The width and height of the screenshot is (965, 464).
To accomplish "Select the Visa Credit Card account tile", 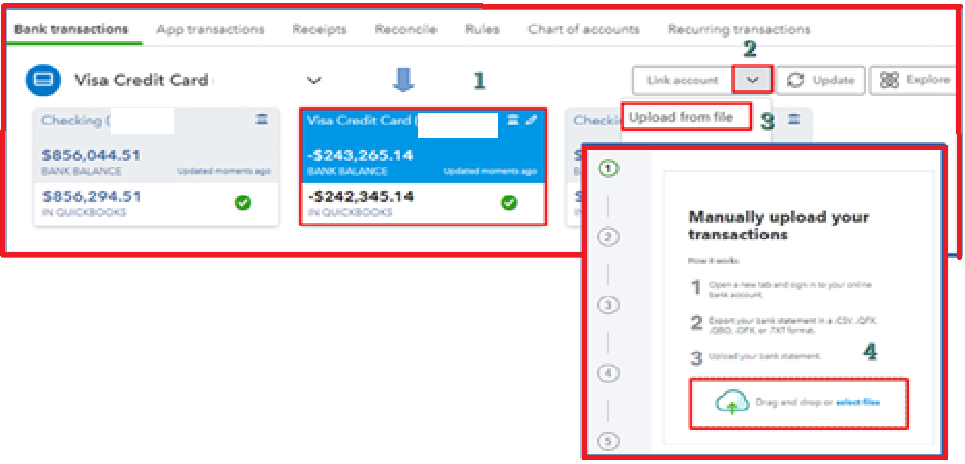I will pyautogui.click(x=423, y=166).
